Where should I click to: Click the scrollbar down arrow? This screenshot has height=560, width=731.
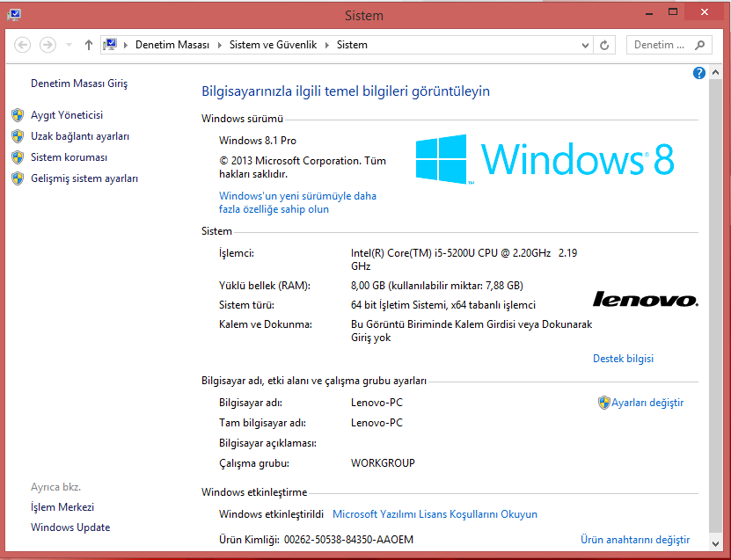click(716, 543)
